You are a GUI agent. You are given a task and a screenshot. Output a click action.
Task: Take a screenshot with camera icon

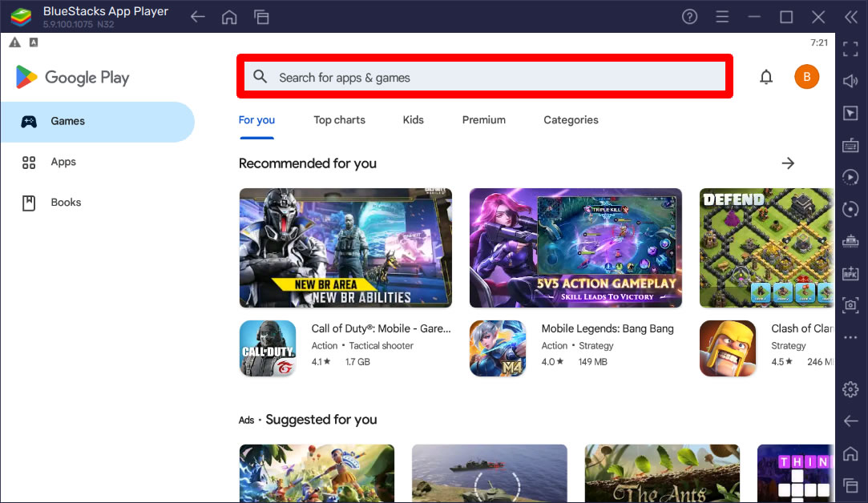tap(850, 305)
